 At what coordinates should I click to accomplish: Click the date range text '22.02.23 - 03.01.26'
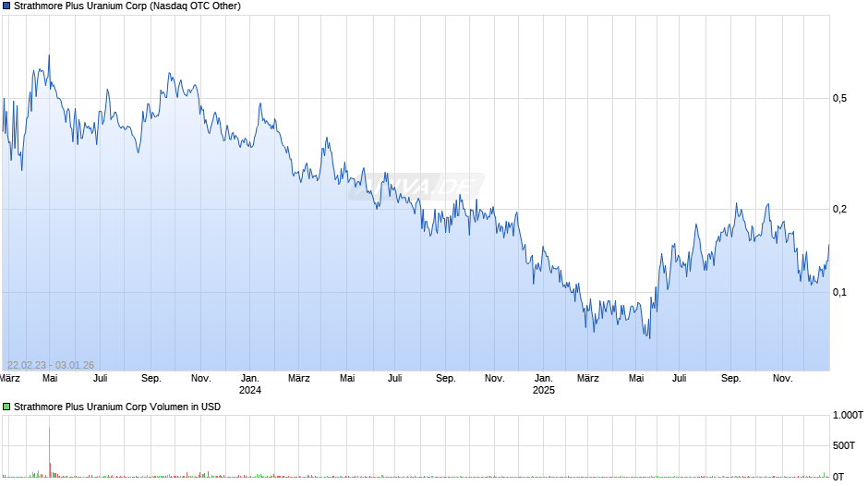point(51,365)
